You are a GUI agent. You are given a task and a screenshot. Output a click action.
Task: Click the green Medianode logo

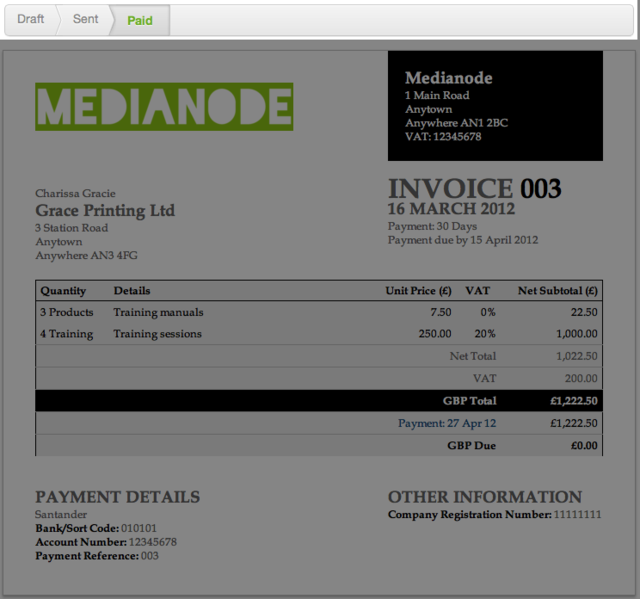[164, 107]
